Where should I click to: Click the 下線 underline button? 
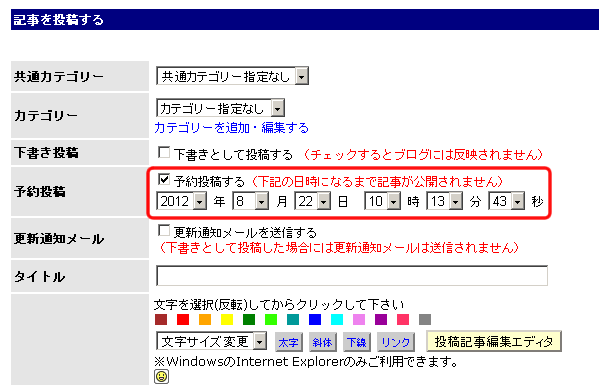point(357,342)
